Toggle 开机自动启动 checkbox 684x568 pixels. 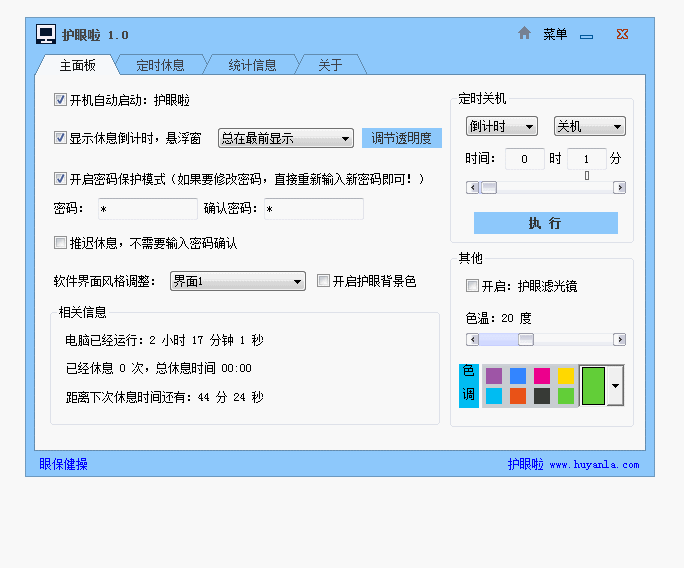tap(60, 100)
